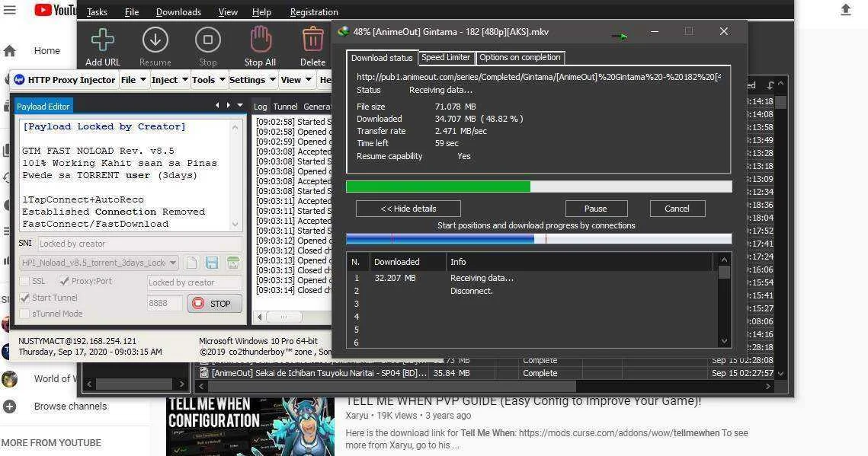
Task: Click IDM list horizontal scrollbar right arrow
Action: click(x=768, y=387)
